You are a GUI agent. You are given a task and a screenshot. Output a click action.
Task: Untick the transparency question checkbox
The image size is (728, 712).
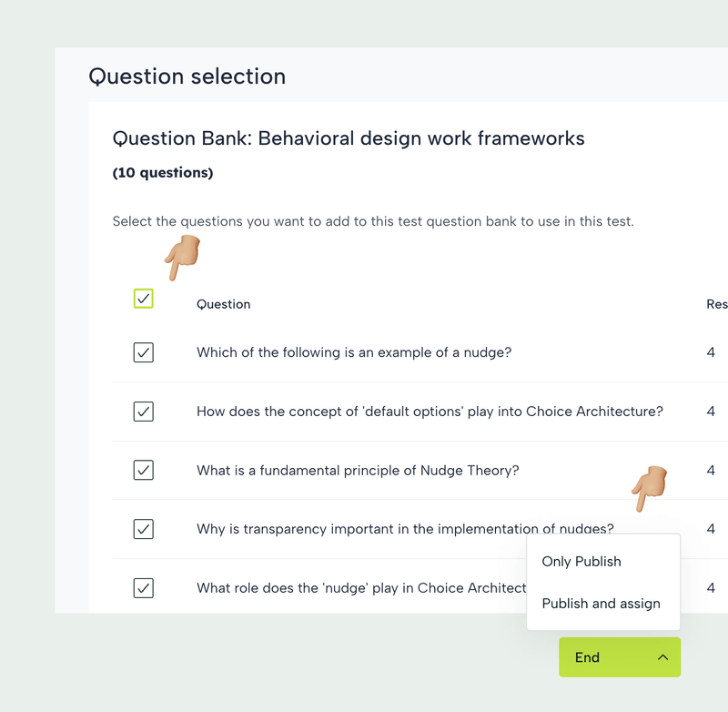pos(144,529)
